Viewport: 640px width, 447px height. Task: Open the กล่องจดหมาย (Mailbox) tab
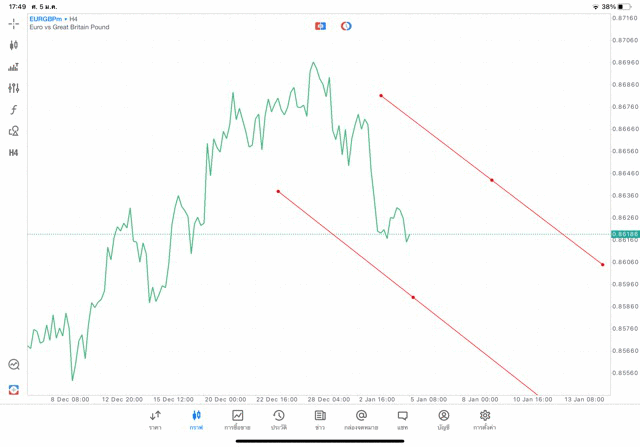point(361,420)
